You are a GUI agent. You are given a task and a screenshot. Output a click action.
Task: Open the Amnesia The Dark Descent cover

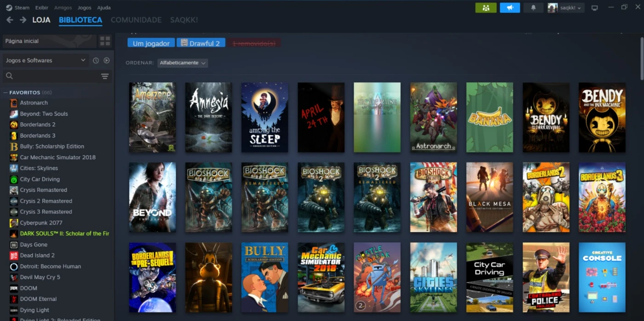[x=209, y=117]
